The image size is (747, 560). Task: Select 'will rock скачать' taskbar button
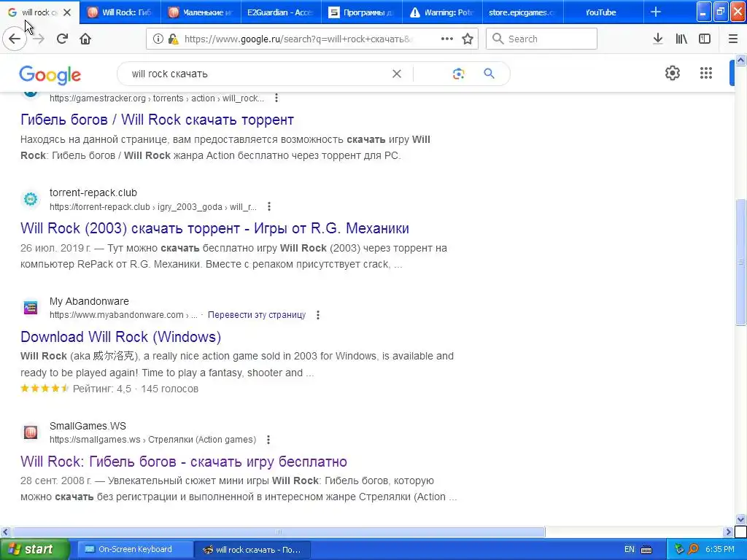click(x=253, y=550)
